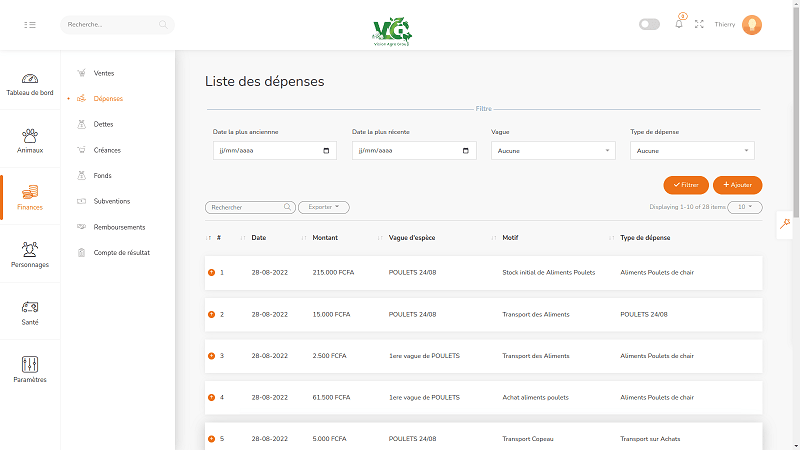Open the Exporter dropdown
Screen dimensions: 800x450
coord(323,207)
